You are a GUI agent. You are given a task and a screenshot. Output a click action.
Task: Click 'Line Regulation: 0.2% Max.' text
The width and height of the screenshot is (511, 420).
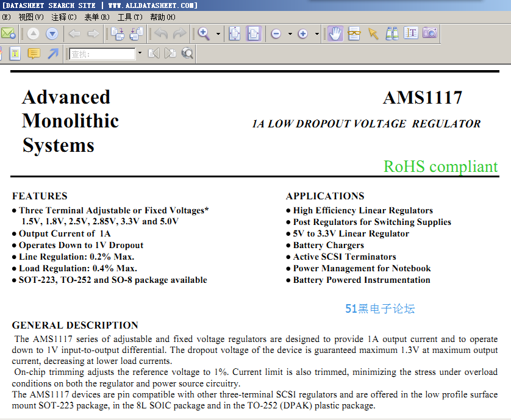(x=77, y=257)
